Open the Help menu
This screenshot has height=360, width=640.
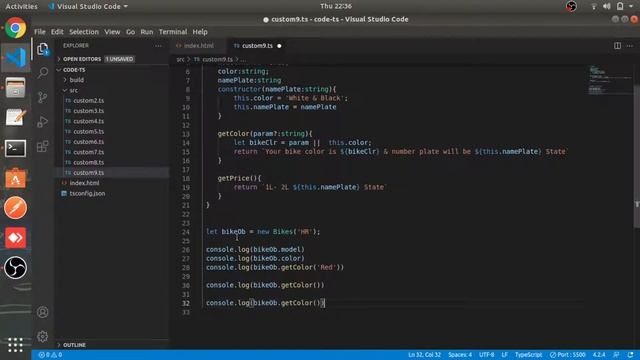tap(200, 32)
